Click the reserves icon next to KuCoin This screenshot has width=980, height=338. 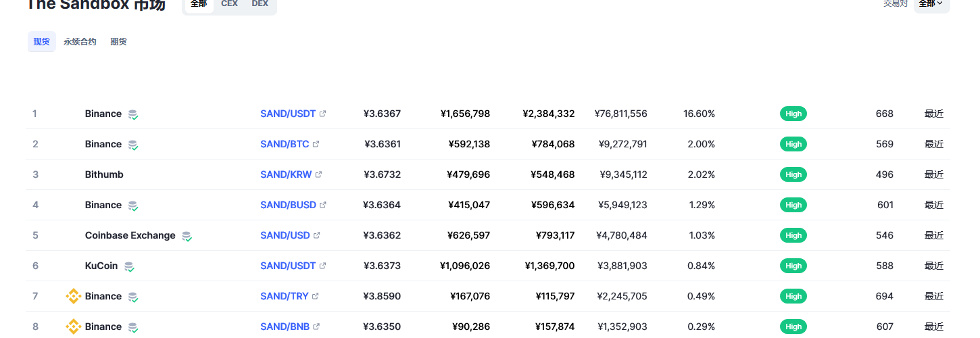coord(129,266)
